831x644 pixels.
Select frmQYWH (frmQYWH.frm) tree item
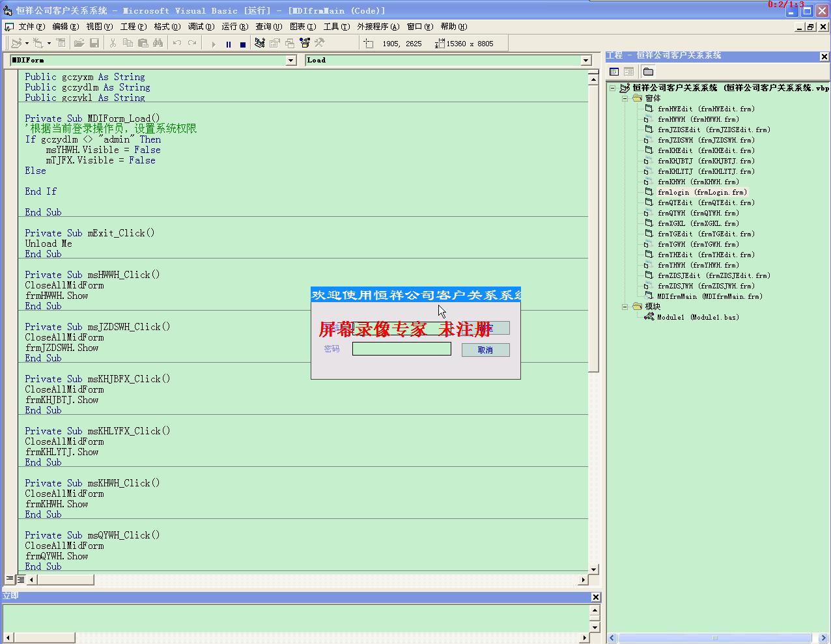[x=698, y=213]
